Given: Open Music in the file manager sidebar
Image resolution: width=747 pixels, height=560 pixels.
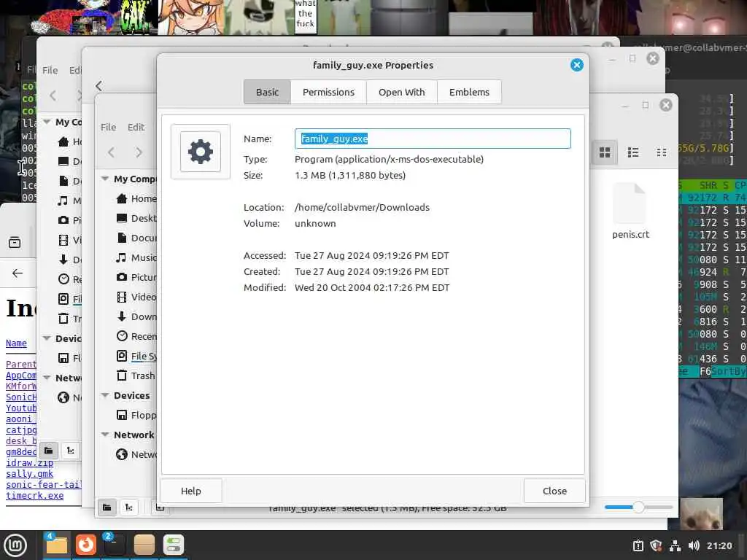Looking at the screenshot, I should pyautogui.click(x=136, y=257).
